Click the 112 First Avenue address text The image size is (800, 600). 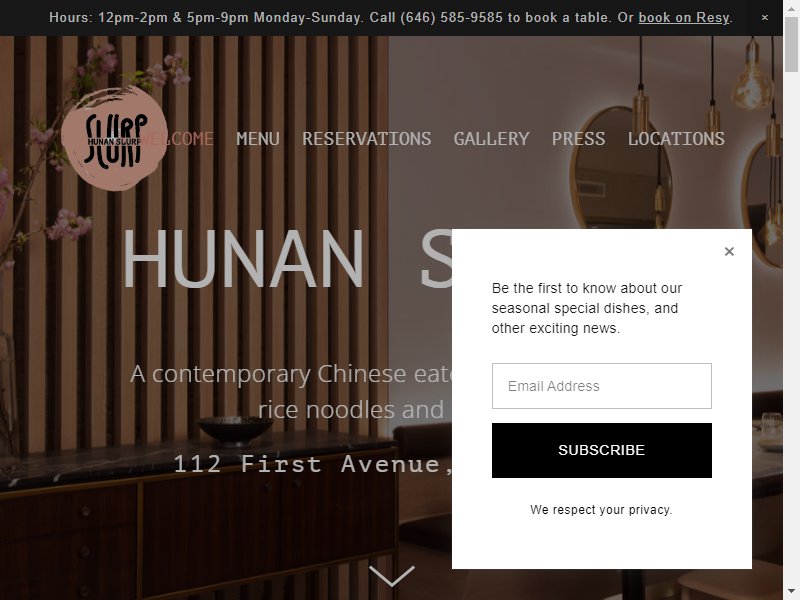312,464
